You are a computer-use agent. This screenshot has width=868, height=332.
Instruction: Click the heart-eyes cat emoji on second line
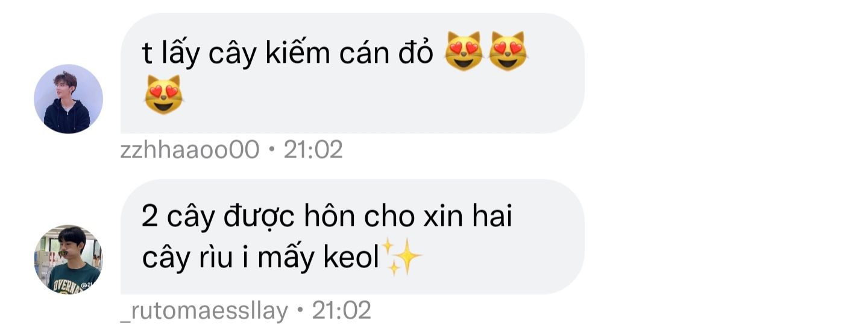click(163, 95)
